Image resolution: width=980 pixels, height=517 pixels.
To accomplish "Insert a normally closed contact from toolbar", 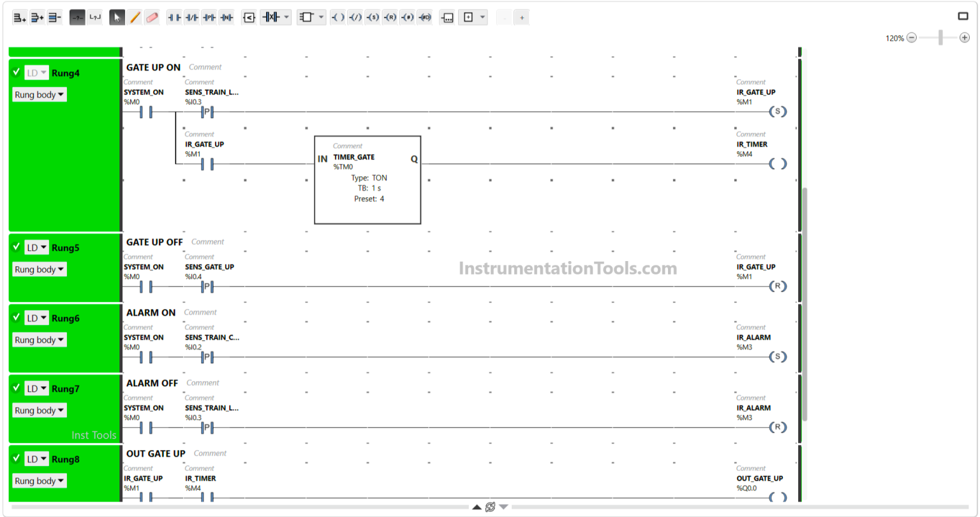I will tap(191, 17).
